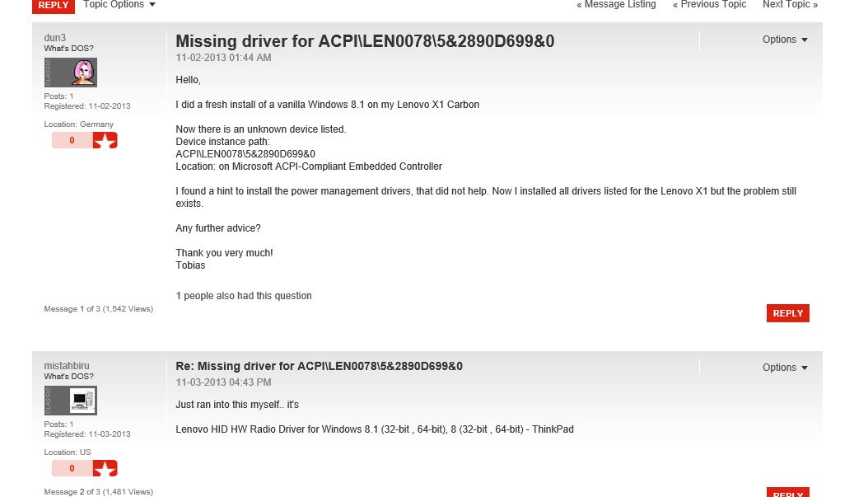The image size is (868, 497).
Task: Open the Topic Options dropdown
Action: tap(119, 5)
